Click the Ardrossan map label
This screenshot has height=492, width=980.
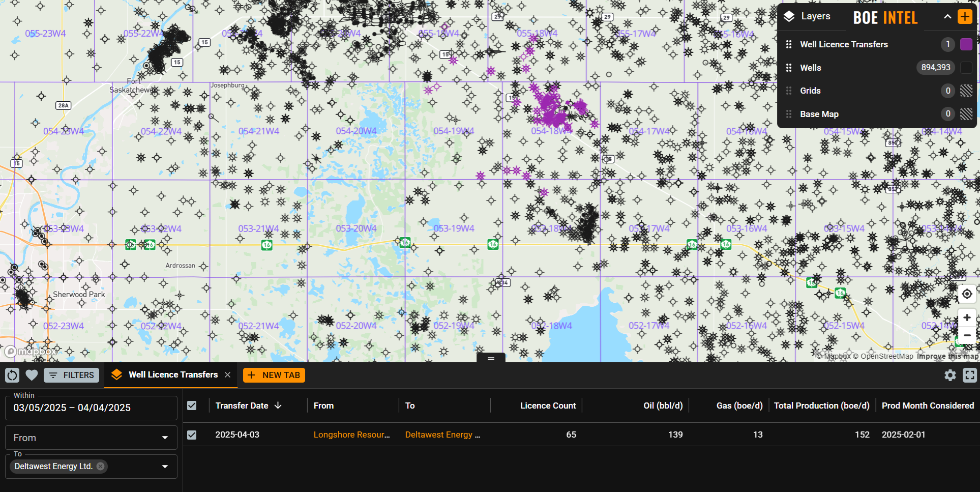point(180,265)
